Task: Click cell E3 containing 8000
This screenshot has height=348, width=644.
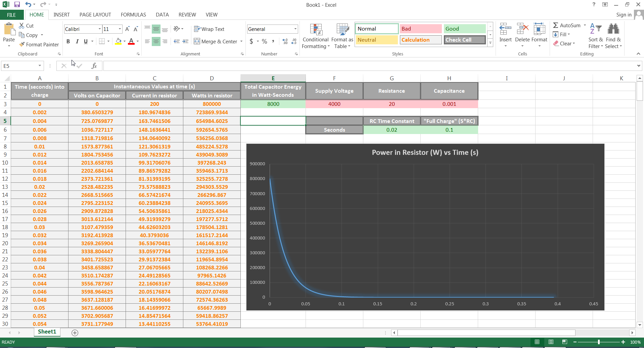Action: 273,104
